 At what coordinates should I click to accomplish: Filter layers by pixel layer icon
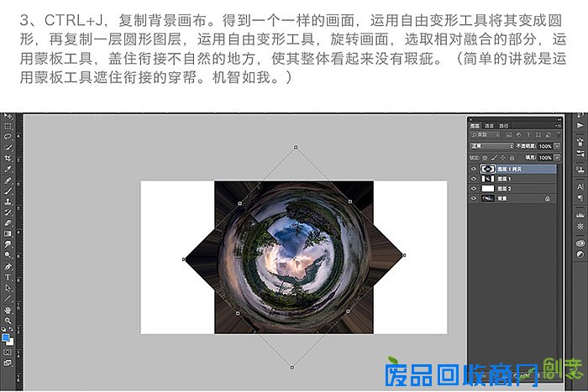509,134
